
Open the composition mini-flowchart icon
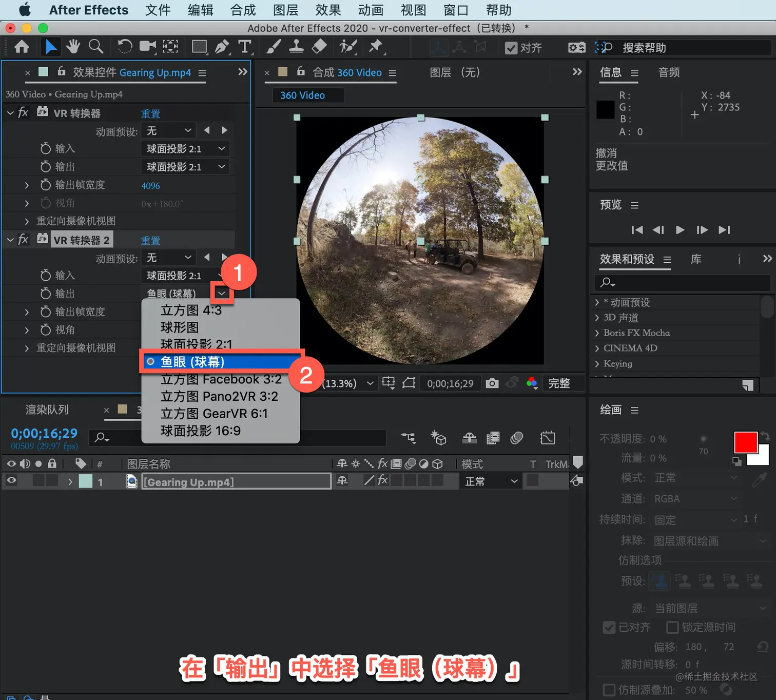pyautogui.click(x=409, y=438)
